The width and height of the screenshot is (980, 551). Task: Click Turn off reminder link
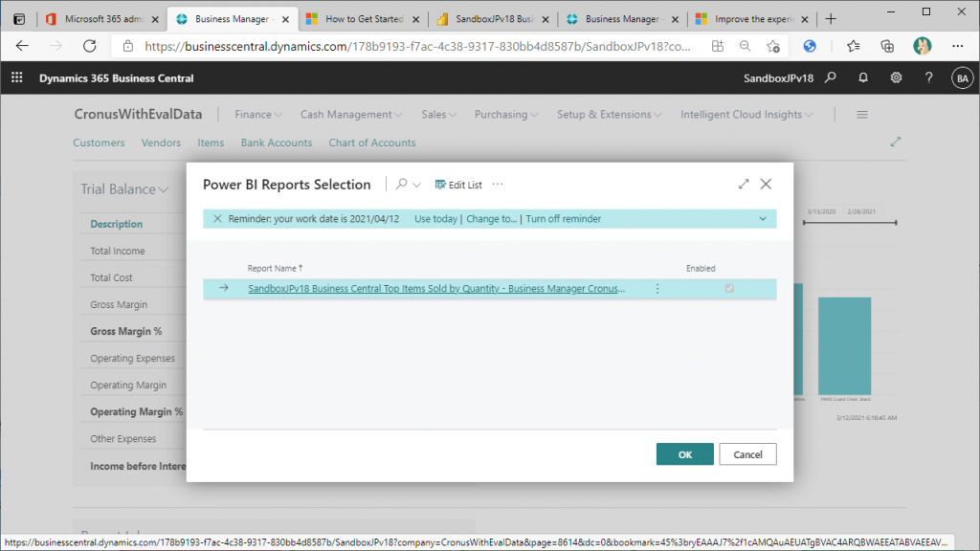tap(563, 219)
